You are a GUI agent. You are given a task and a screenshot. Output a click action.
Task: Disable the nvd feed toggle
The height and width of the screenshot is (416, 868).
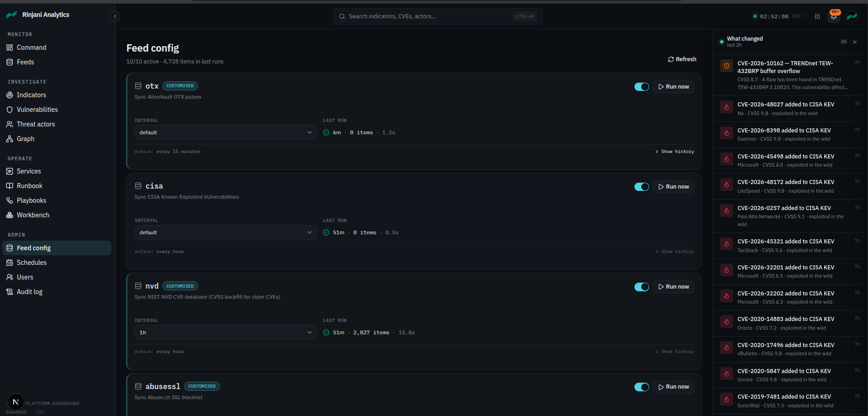[642, 287]
